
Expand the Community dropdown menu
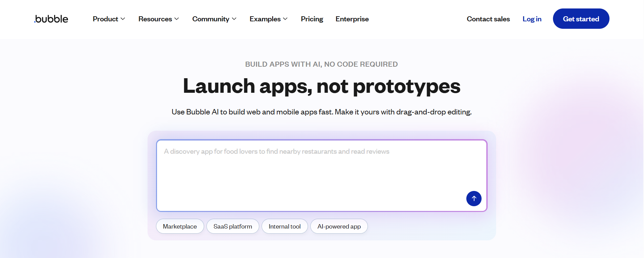[211, 19]
